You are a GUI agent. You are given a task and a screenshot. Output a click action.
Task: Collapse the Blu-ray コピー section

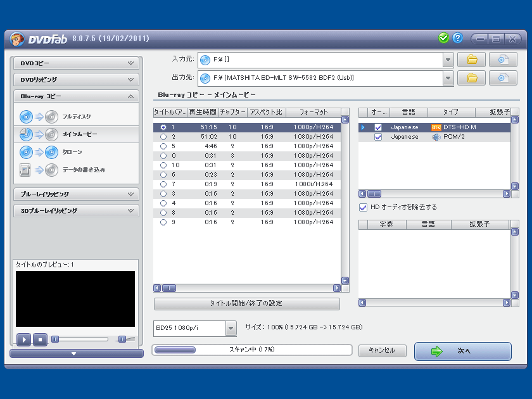pyautogui.click(x=77, y=96)
